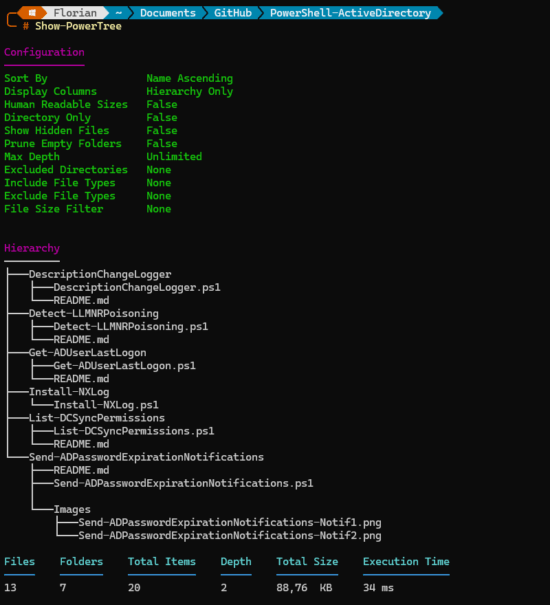The width and height of the screenshot is (550, 605).
Task: Select the Images folder entry
Action: (x=72, y=510)
